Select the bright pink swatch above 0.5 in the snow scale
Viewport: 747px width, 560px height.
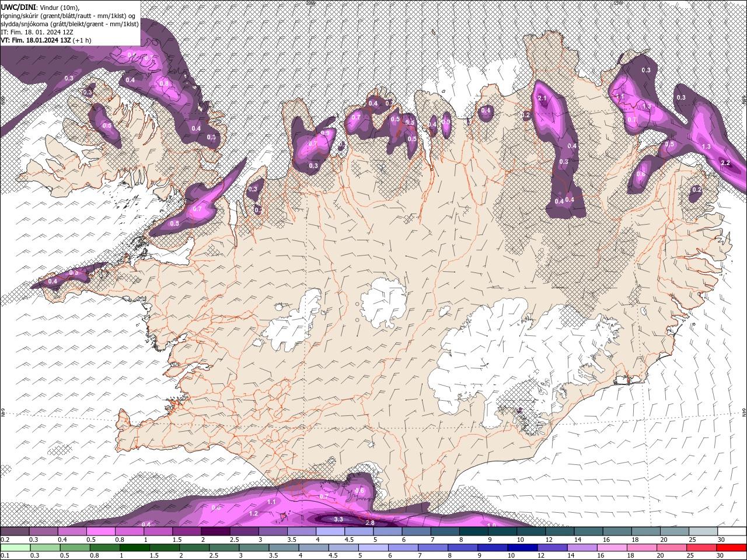102,531
